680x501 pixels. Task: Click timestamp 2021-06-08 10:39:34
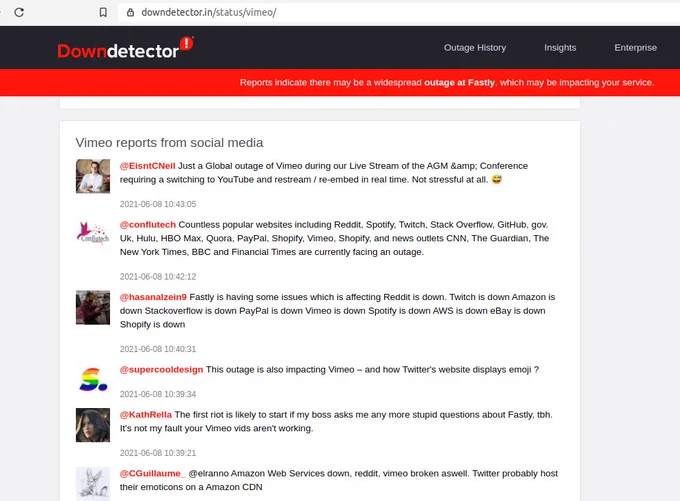pos(158,394)
